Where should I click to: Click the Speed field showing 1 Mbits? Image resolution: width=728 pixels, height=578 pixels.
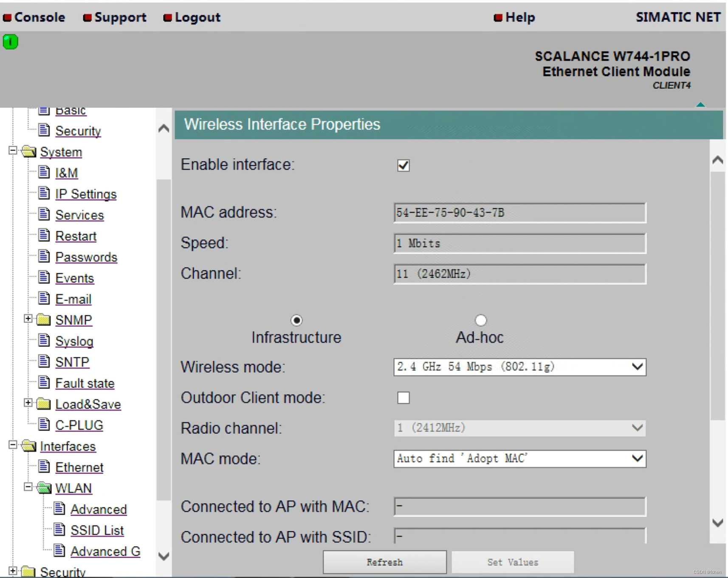pos(520,243)
